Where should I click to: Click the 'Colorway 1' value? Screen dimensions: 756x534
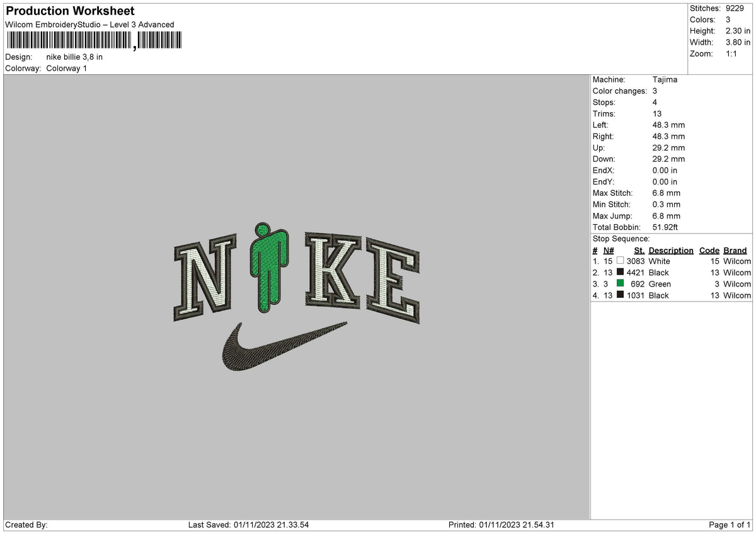(67, 68)
